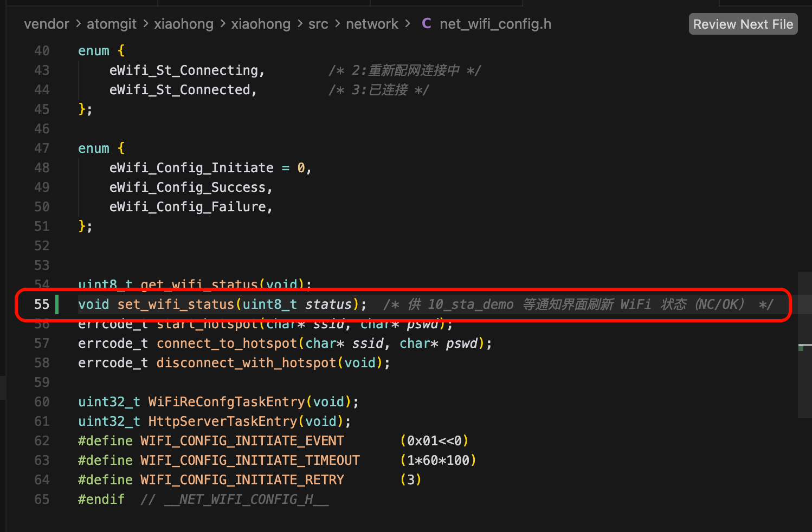This screenshot has width=812, height=532.
Task: Select the vendor breadcrumb segment
Action: 47,24
